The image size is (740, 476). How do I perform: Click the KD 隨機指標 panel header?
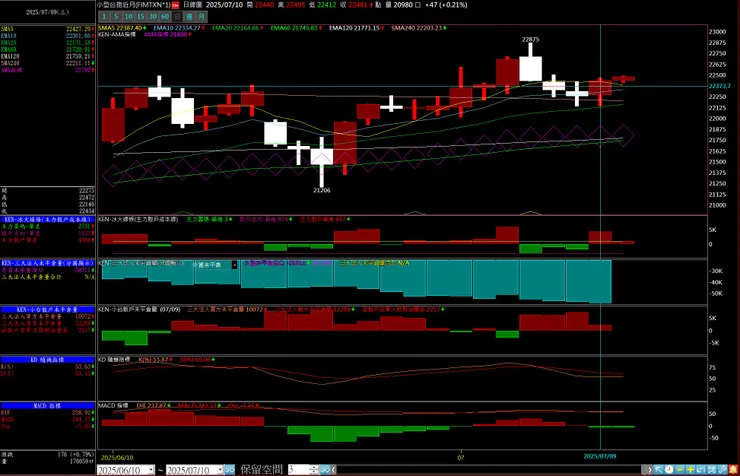click(x=47, y=359)
